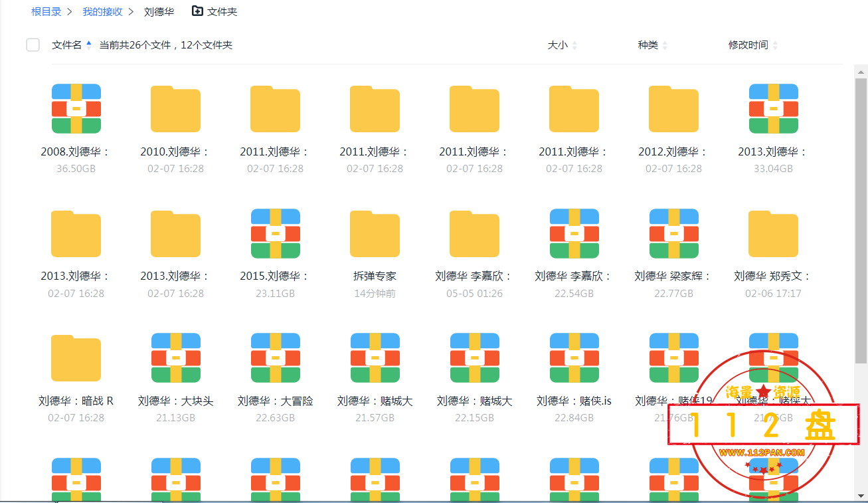Create a new folder with 文件夹 button

[214, 11]
